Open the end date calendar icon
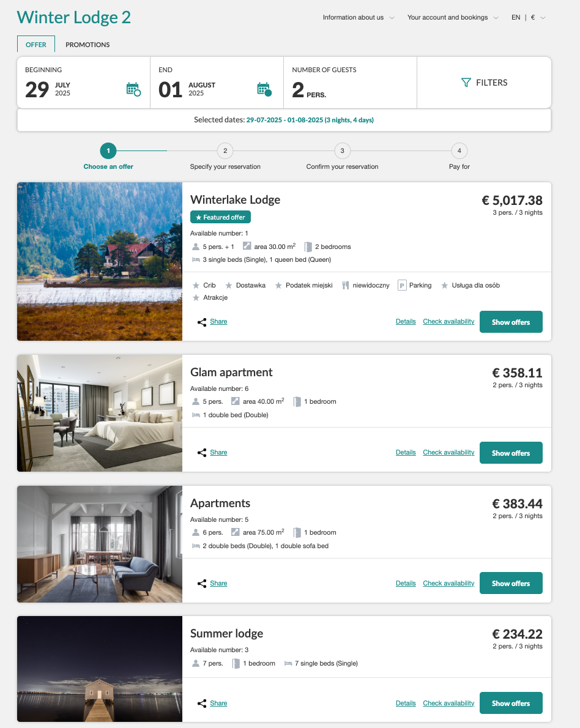 264,89
